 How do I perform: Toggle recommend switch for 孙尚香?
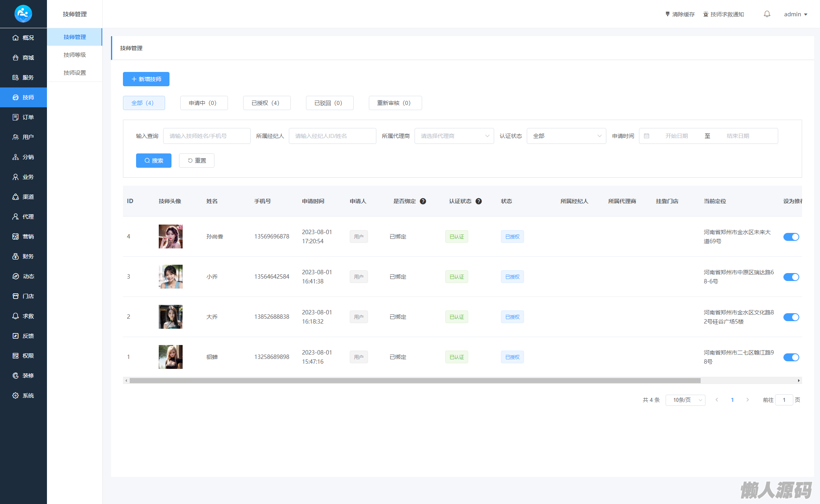click(x=791, y=237)
